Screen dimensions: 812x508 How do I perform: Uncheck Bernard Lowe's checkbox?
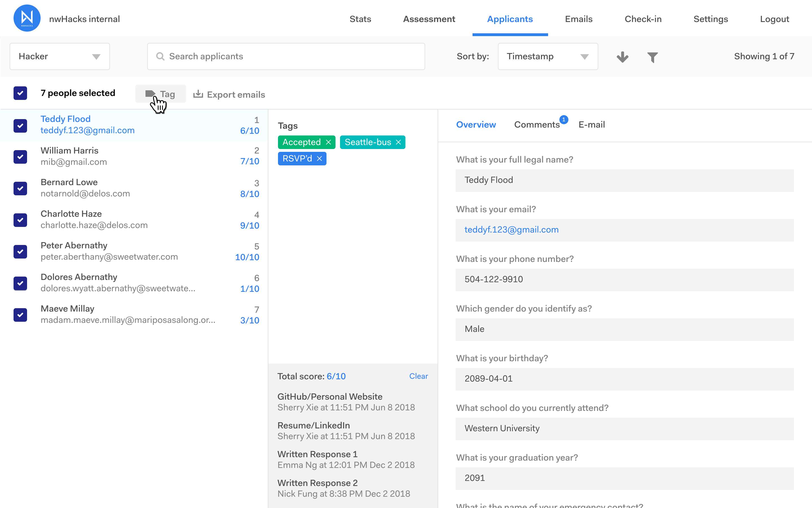(20, 188)
